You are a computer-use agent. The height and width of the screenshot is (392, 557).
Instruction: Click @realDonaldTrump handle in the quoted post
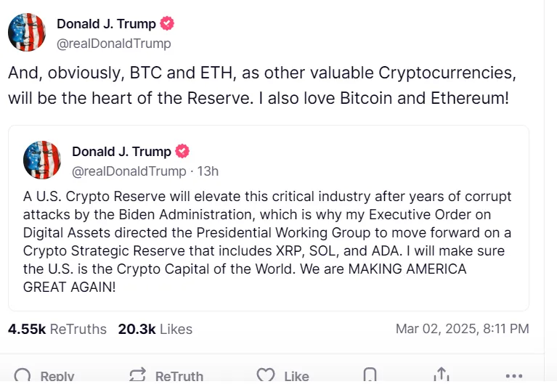tap(129, 171)
